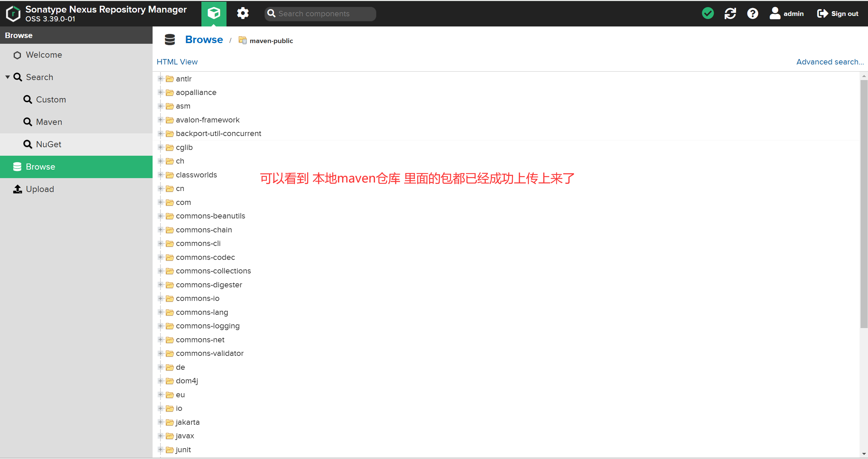Expand the commons-io folder plus toggle

click(160, 298)
